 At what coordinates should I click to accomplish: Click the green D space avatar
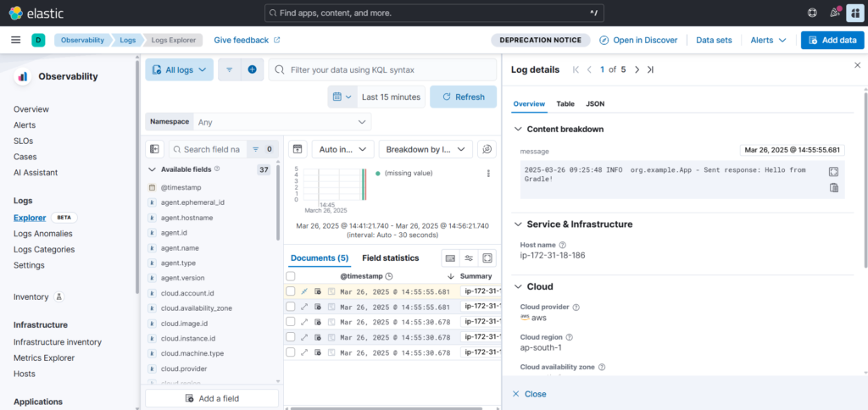click(x=38, y=40)
